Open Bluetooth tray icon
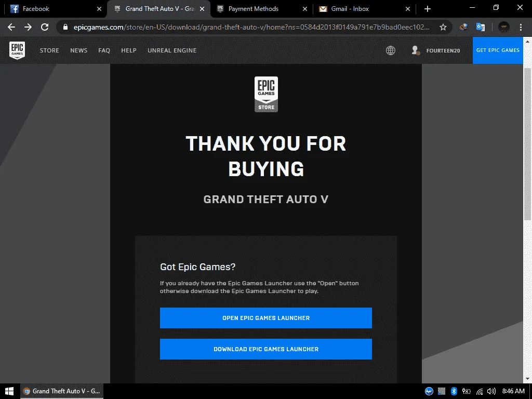 (454, 391)
